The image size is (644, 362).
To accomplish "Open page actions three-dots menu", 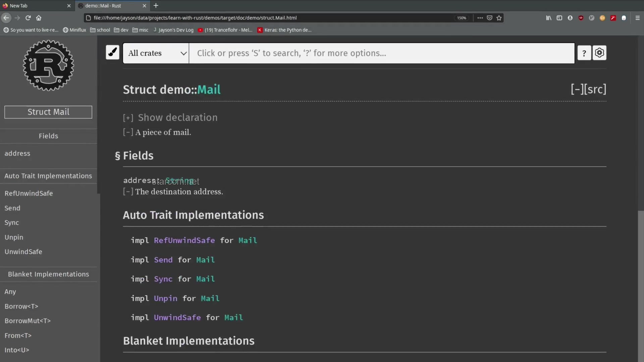I will [480, 18].
